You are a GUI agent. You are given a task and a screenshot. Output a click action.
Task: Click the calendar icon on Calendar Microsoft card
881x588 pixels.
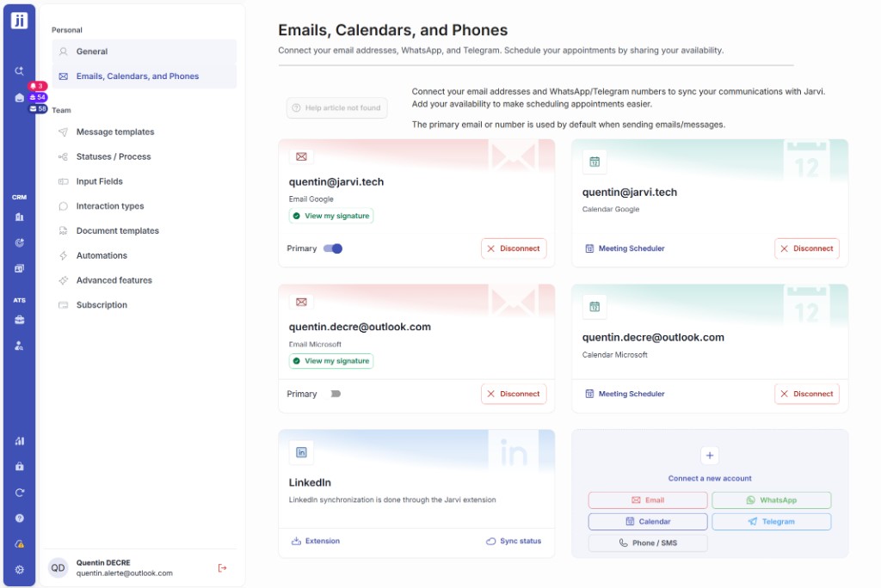pyautogui.click(x=595, y=307)
